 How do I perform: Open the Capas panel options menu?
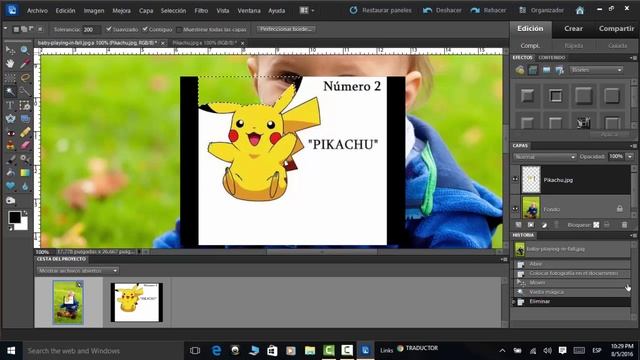633,146
